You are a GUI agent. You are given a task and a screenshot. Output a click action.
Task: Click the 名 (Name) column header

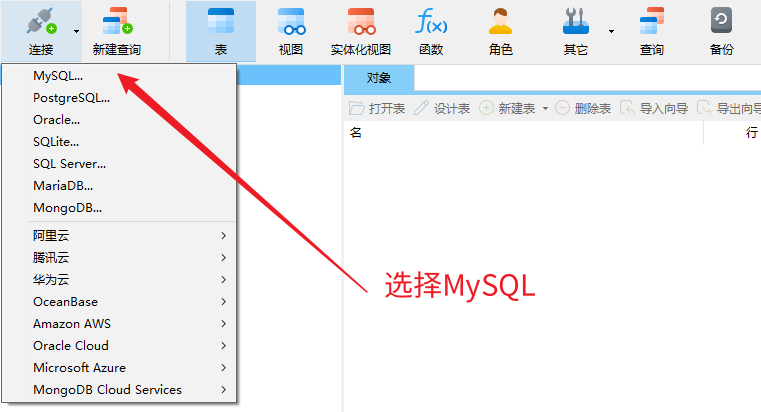point(356,134)
